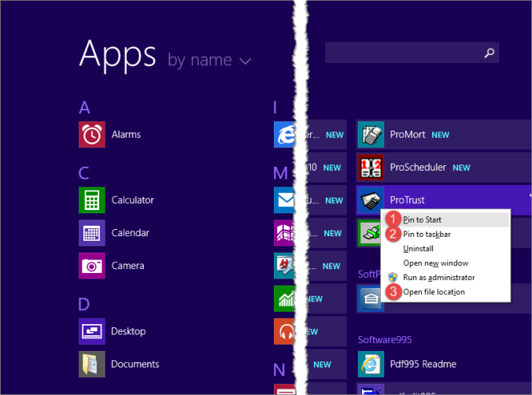
Task: Jump to letter M group header
Action: 281,173
